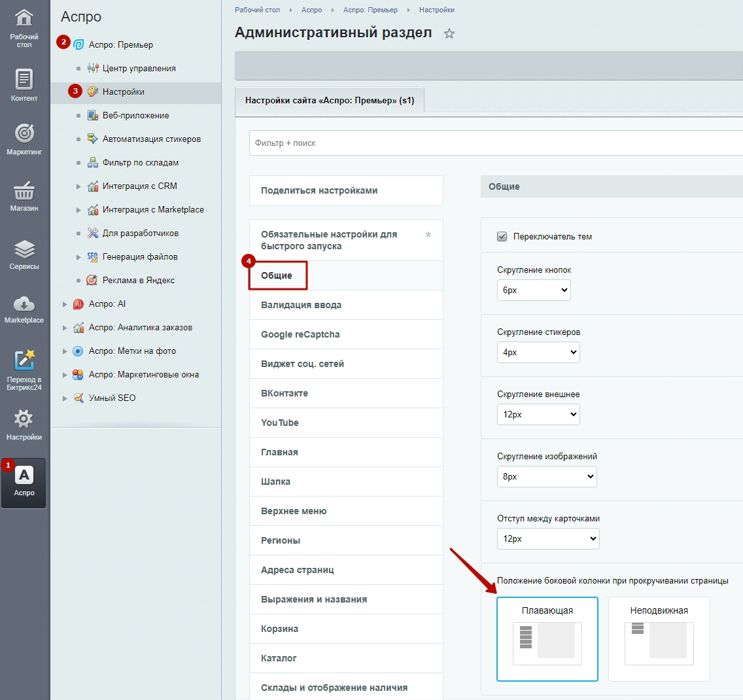Open the YouTube settings section
743x700 pixels.
(347, 423)
